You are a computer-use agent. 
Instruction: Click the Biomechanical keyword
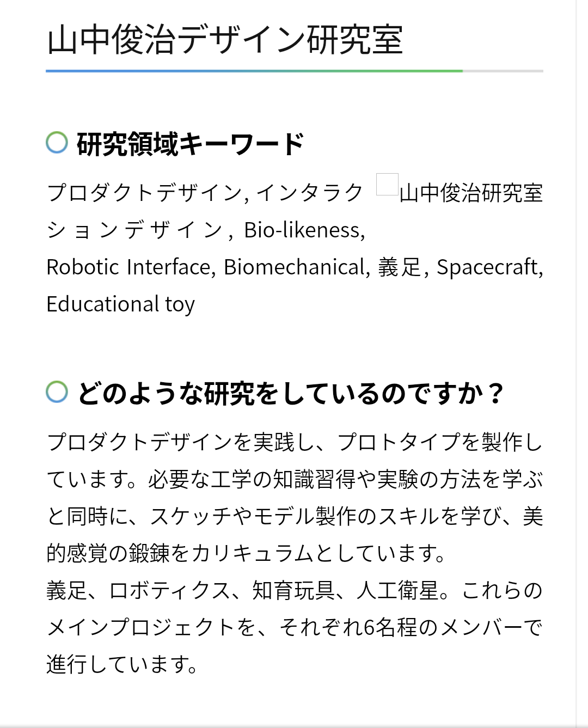[x=295, y=267]
